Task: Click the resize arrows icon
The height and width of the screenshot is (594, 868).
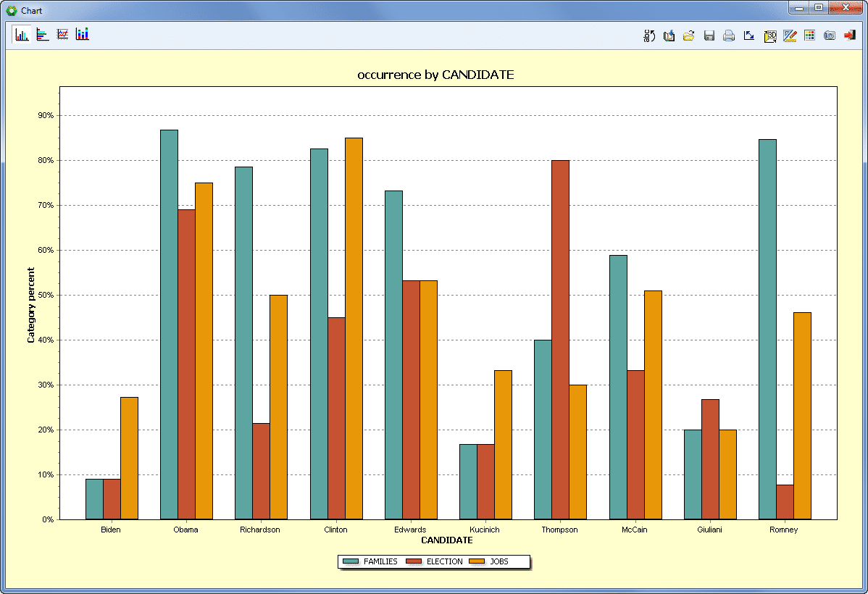Action: pyautogui.click(x=749, y=35)
